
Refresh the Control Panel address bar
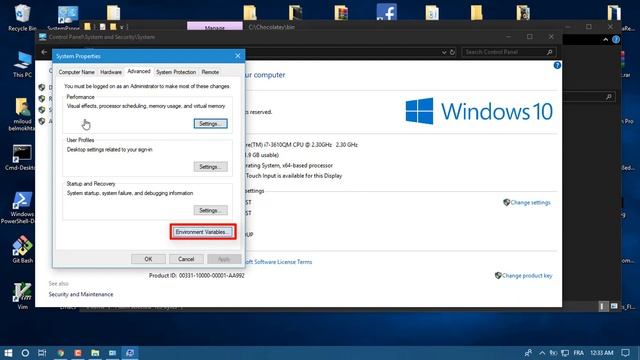pyautogui.click(x=452, y=52)
